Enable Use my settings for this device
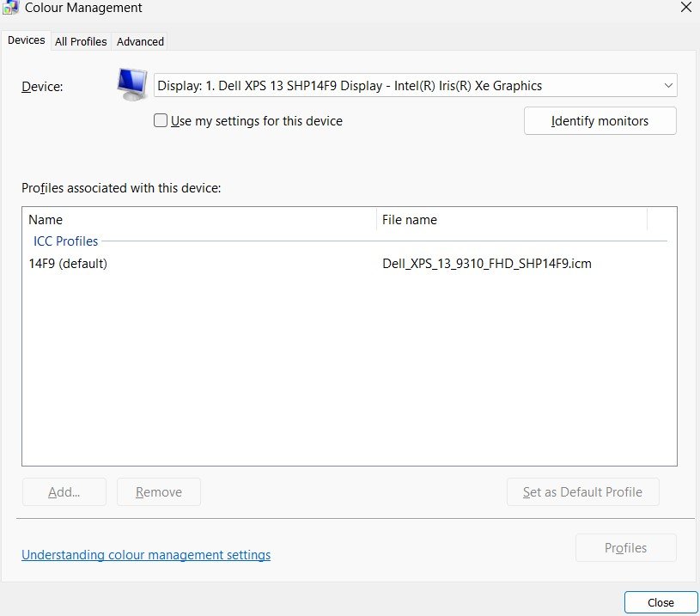 [x=161, y=120]
